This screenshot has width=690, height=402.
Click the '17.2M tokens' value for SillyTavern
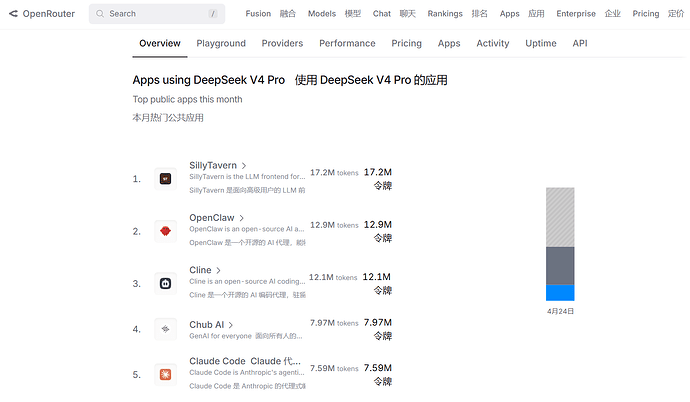(334, 172)
